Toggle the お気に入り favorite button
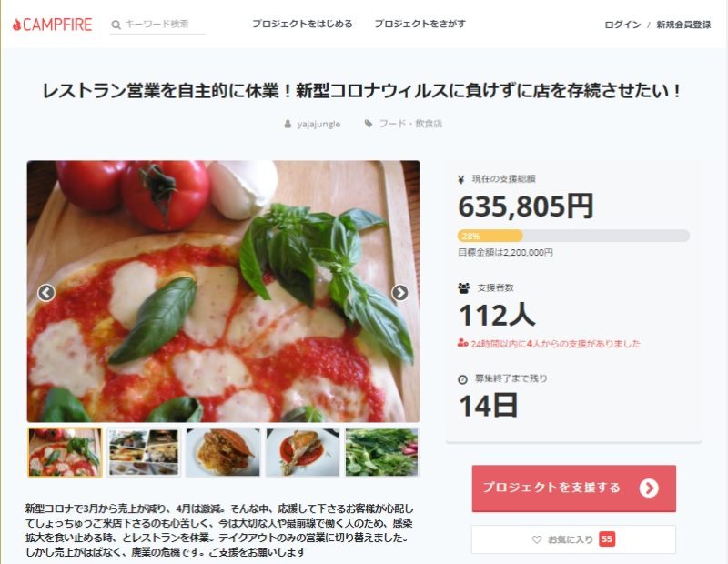 [574, 539]
